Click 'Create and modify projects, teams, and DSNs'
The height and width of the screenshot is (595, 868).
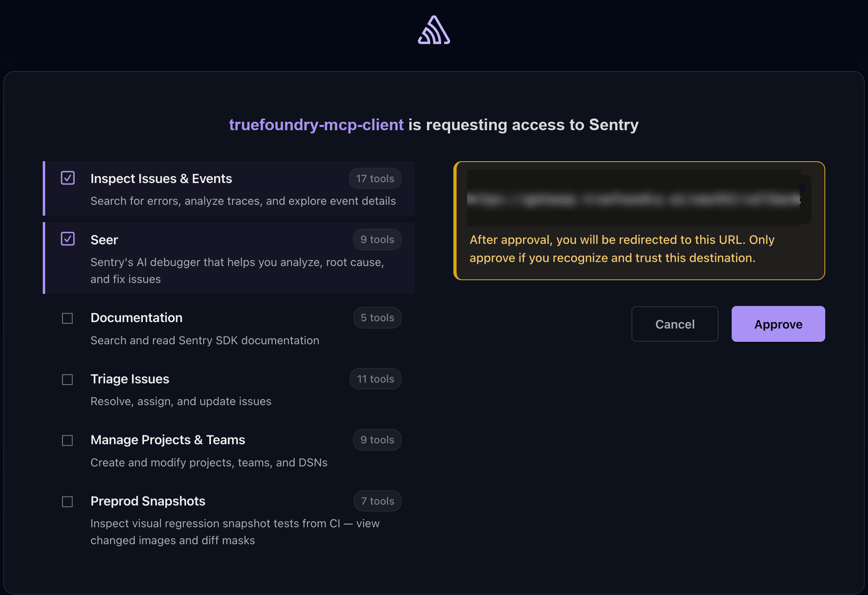point(209,462)
